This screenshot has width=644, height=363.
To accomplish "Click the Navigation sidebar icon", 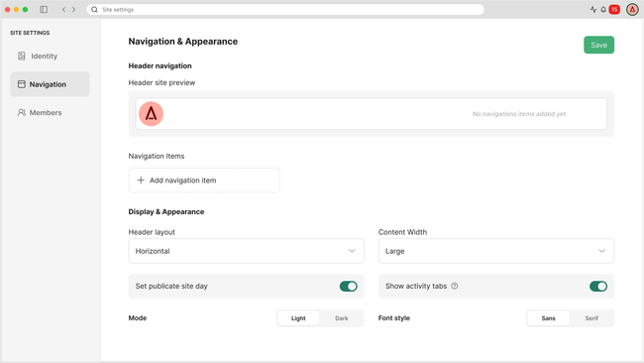I will point(22,84).
